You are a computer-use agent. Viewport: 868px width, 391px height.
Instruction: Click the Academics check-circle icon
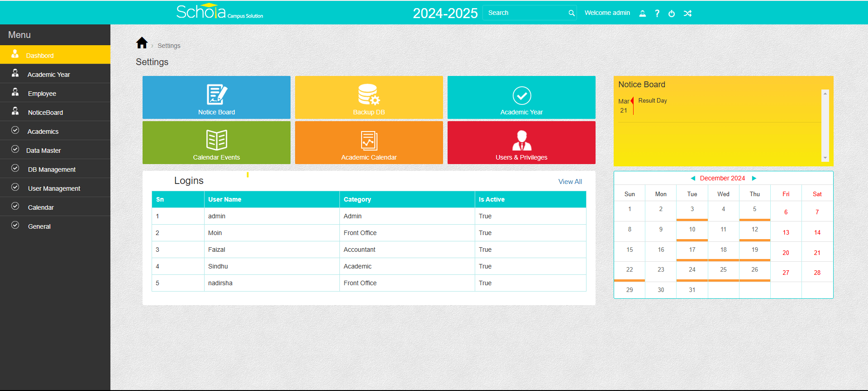tap(15, 130)
